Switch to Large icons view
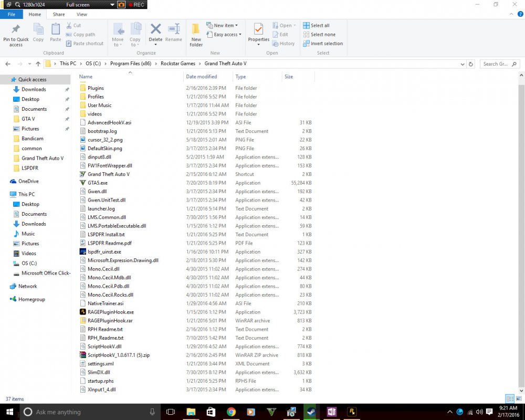Image resolution: width=525 pixels, height=420 pixels. point(519,398)
